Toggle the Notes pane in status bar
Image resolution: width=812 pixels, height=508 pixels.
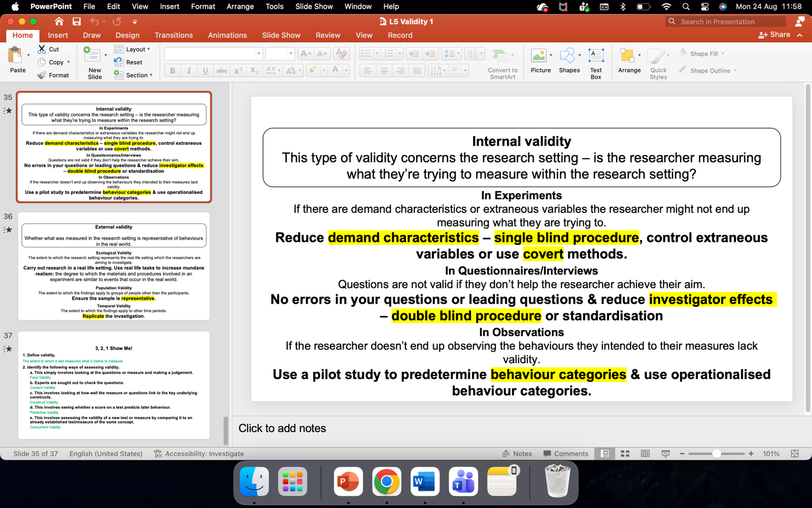517,454
